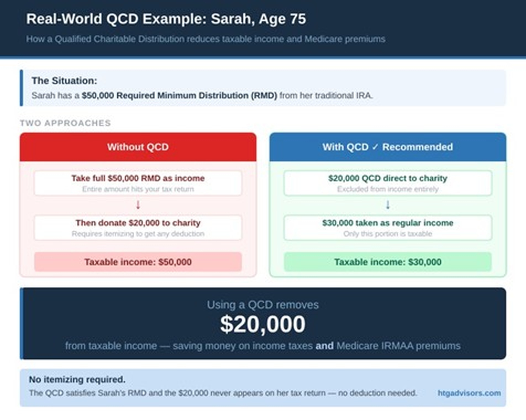Click the No itemizing required heading
526x420 pixels.
pos(77,379)
